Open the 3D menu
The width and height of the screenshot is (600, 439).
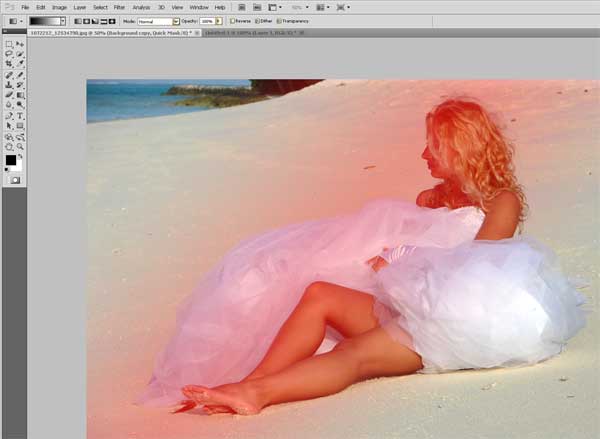161,7
